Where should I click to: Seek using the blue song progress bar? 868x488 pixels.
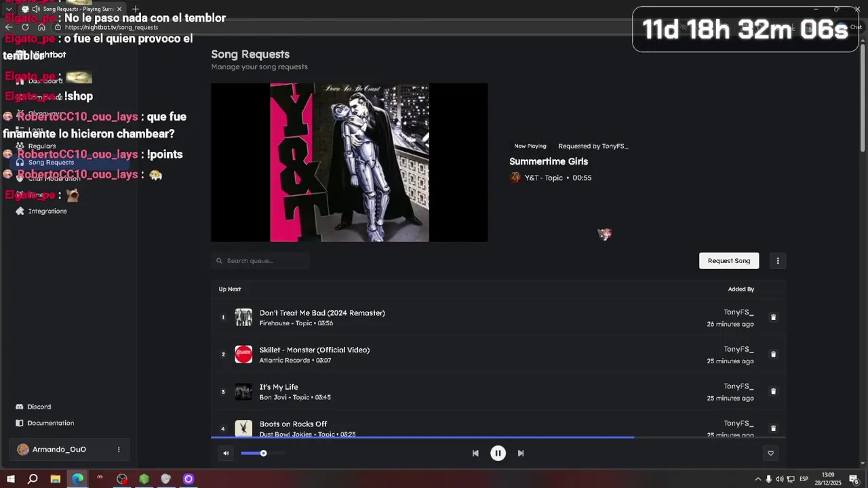[498, 438]
